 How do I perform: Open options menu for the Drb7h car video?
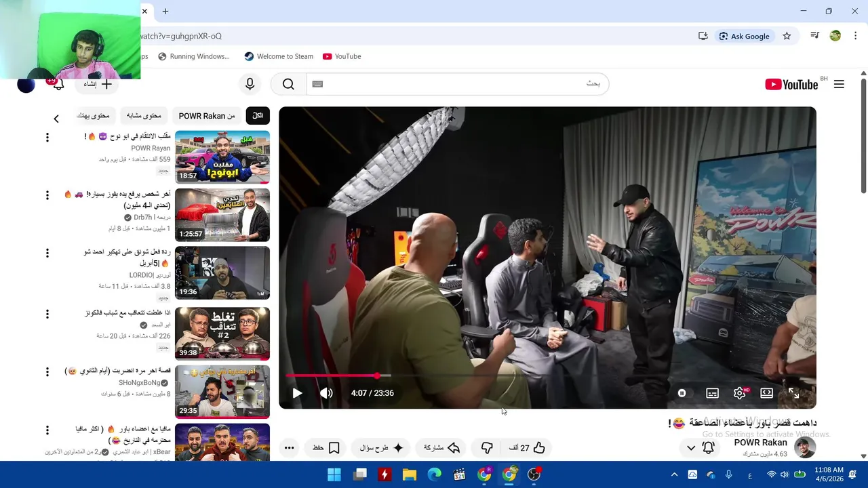tap(47, 195)
